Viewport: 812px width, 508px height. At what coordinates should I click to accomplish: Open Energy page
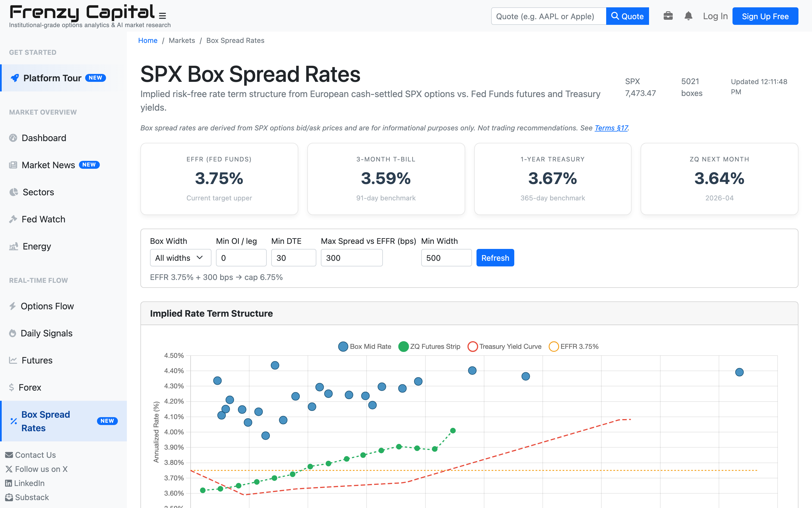(x=64, y=246)
